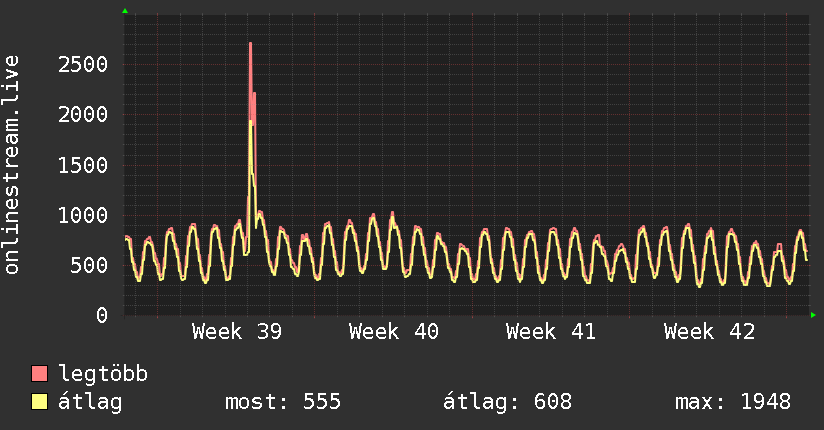The height and width of the screenshot is (430, 824).
Task: Click the onlinestream.live vertical axis title
Action: [12, 165]
